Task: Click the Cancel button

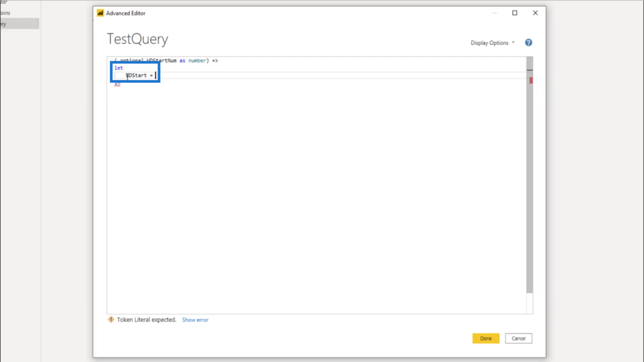Action: point(518,338)
